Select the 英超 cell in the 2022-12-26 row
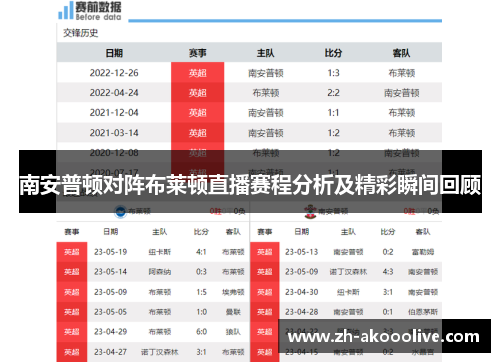The width and height of the screenshot is (500, 362). [198, 73]
